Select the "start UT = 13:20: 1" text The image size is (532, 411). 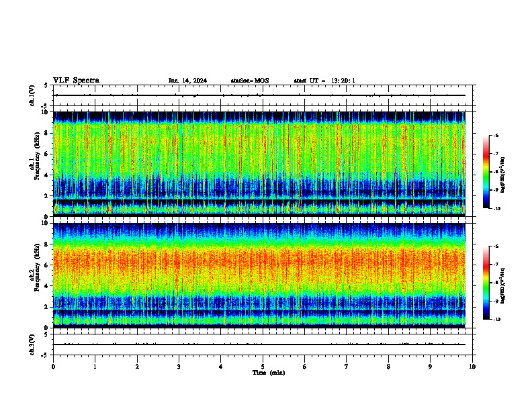(324, 81)
